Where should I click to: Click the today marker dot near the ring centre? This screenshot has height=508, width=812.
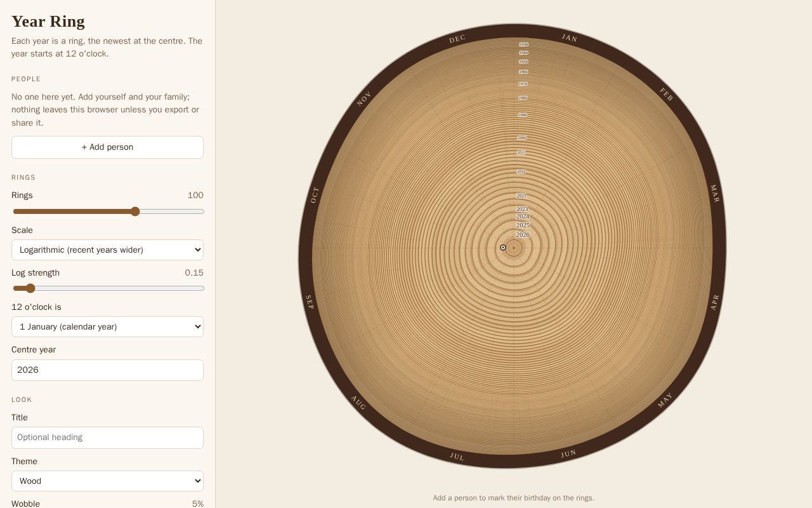503,248
